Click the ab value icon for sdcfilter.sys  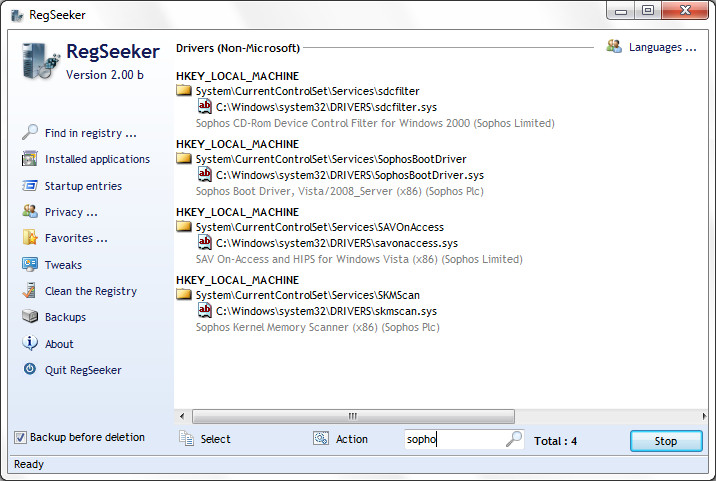click(x=205, y=106)
